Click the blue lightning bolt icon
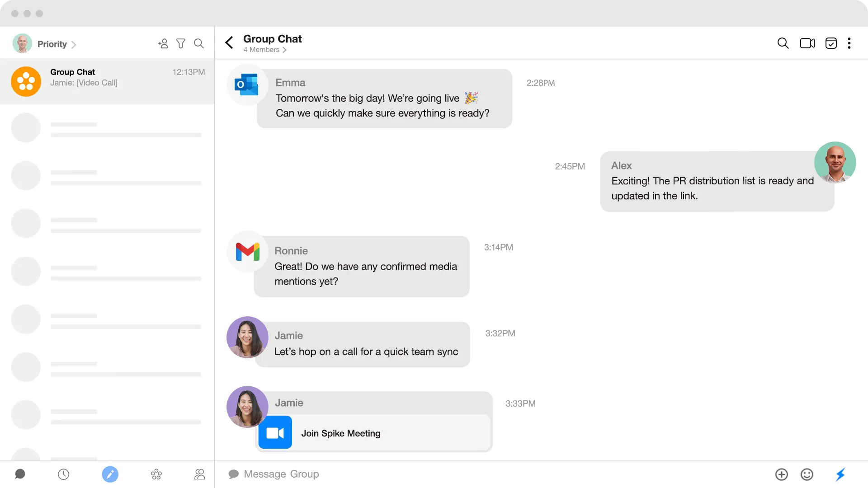This screenshot has width=868, height=488. tap(840, 474)
